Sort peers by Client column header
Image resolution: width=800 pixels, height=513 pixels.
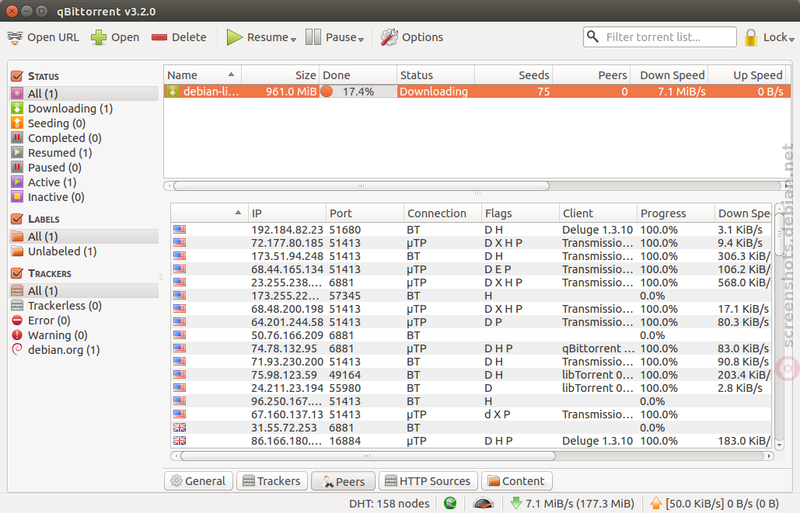click(598, 213)
